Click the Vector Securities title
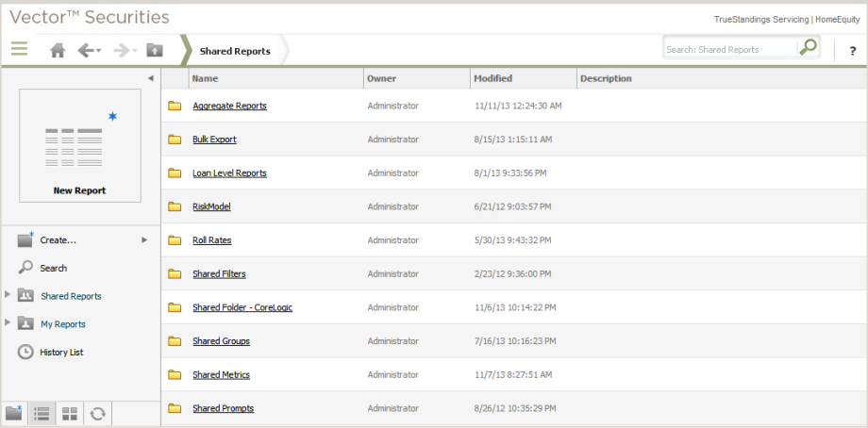868x428 pixels. coord(89,18)
